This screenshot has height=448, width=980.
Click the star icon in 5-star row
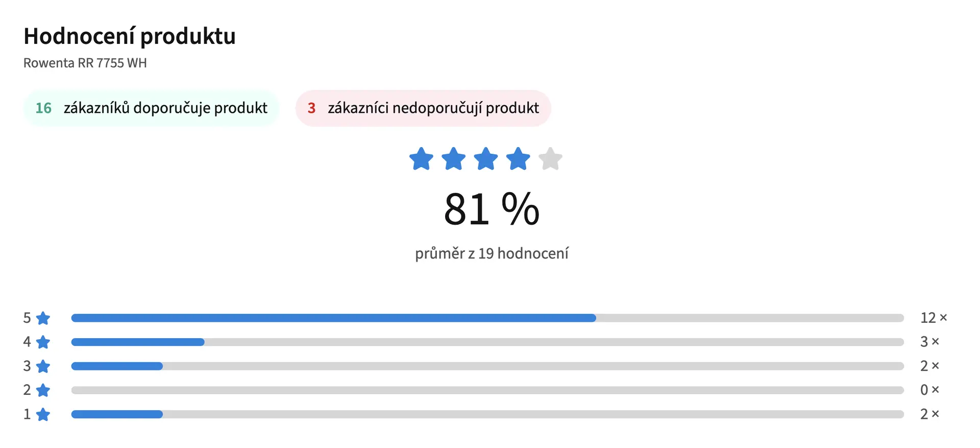43,318
